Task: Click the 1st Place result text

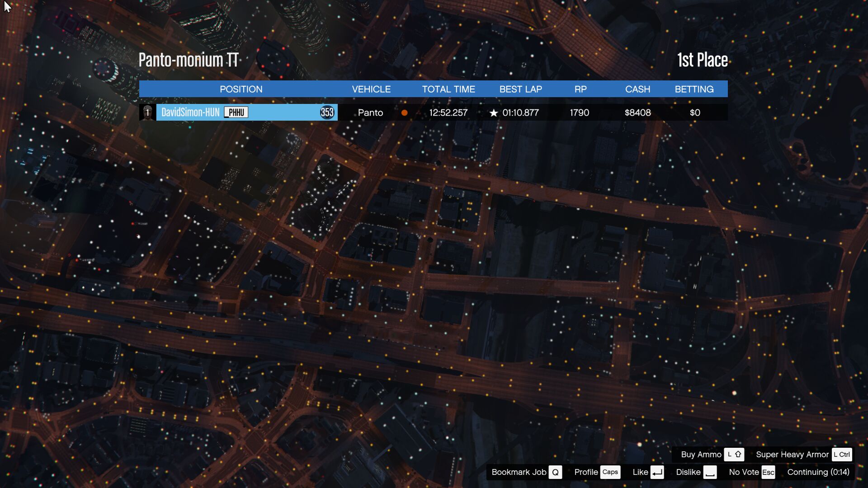Action: 702,60
